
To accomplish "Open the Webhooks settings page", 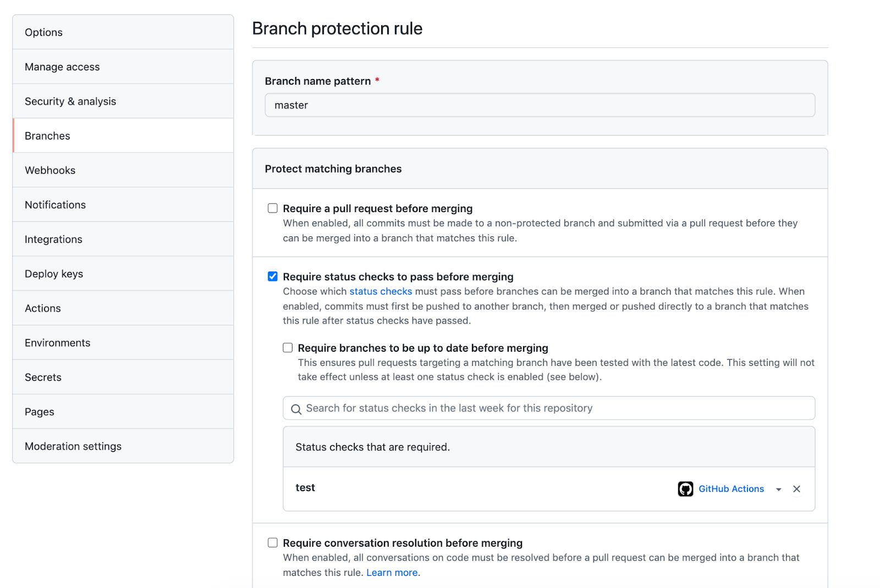I will pyautogui.click(x=123, y=170).
